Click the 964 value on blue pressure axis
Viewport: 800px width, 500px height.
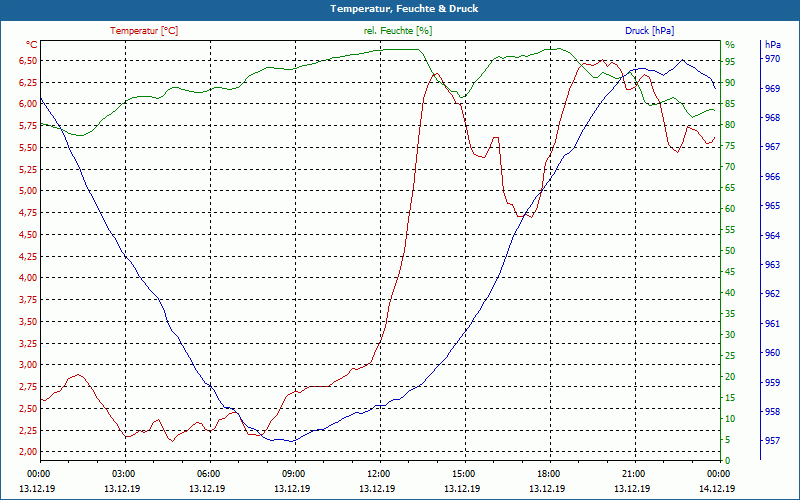coord(772,235)
